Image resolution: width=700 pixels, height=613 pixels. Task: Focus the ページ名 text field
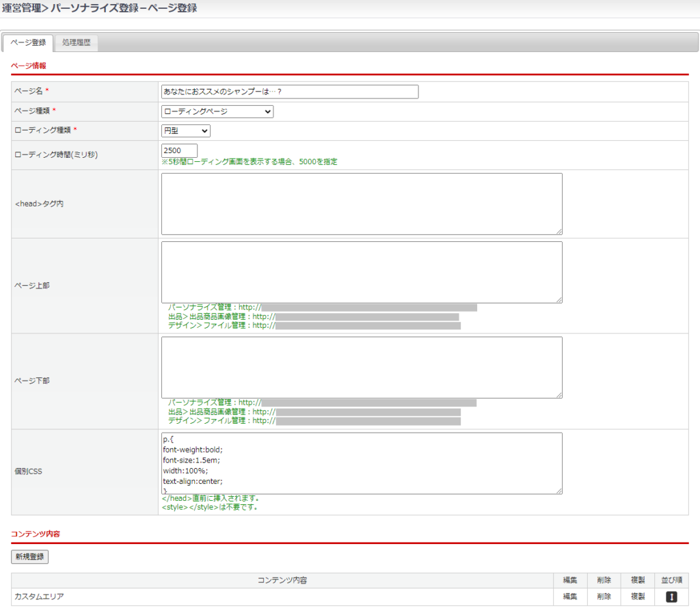click(290, 92)
